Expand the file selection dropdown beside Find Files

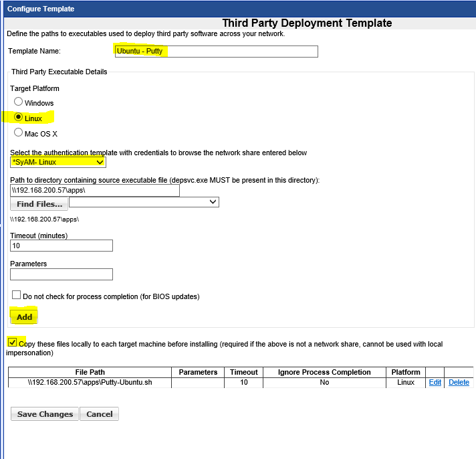pyautogui.click(x=144, y=202)
